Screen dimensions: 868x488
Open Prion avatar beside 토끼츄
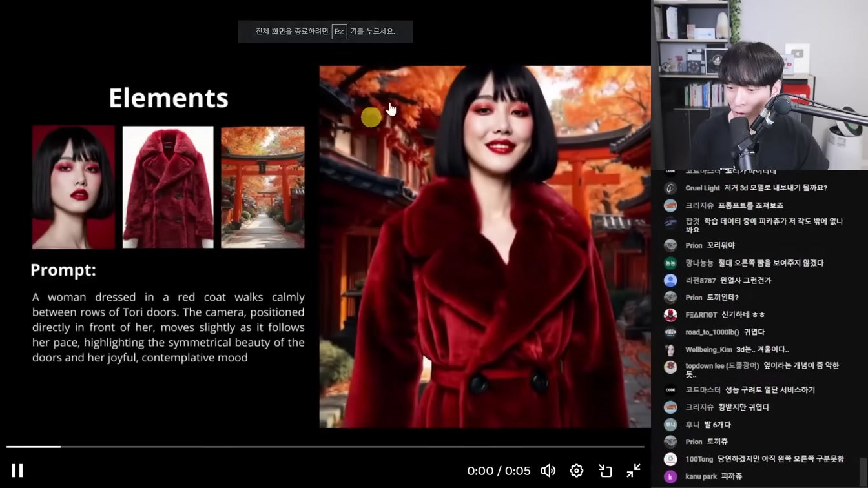(670, 442)
